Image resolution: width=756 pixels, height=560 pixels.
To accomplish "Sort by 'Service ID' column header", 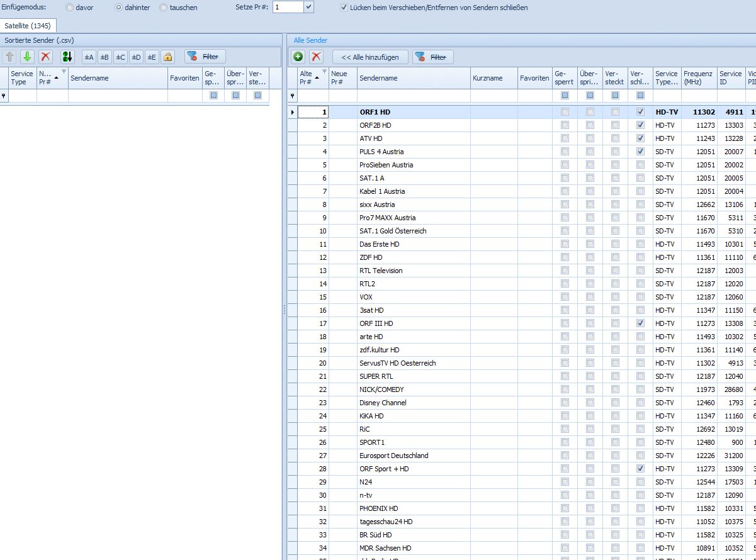I will click(731, 78).
